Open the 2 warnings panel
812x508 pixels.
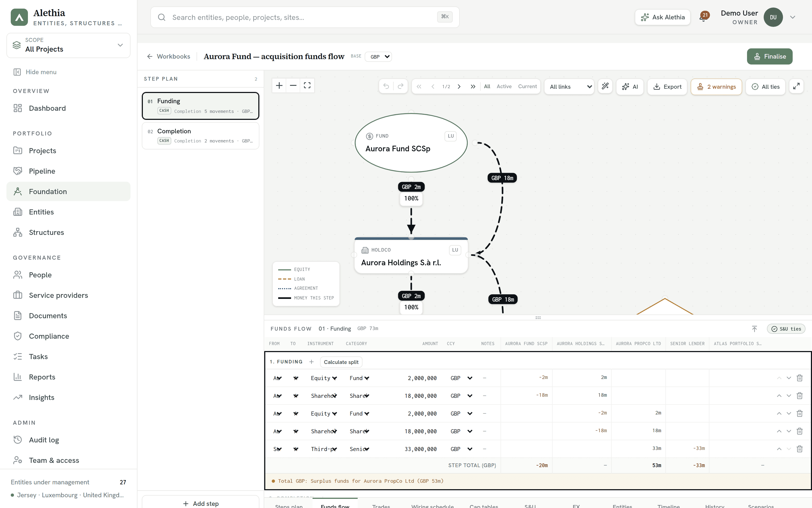click(716, 87)
